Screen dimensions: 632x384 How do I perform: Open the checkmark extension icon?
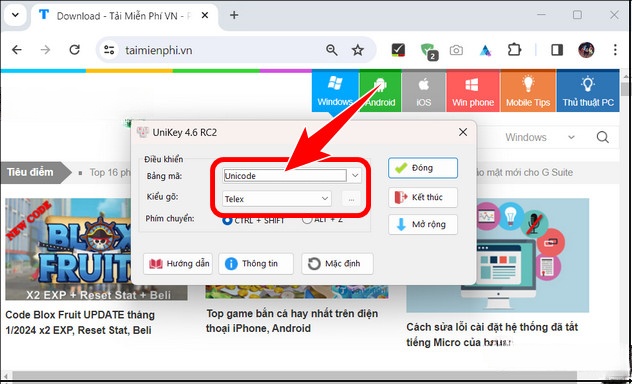398,50
